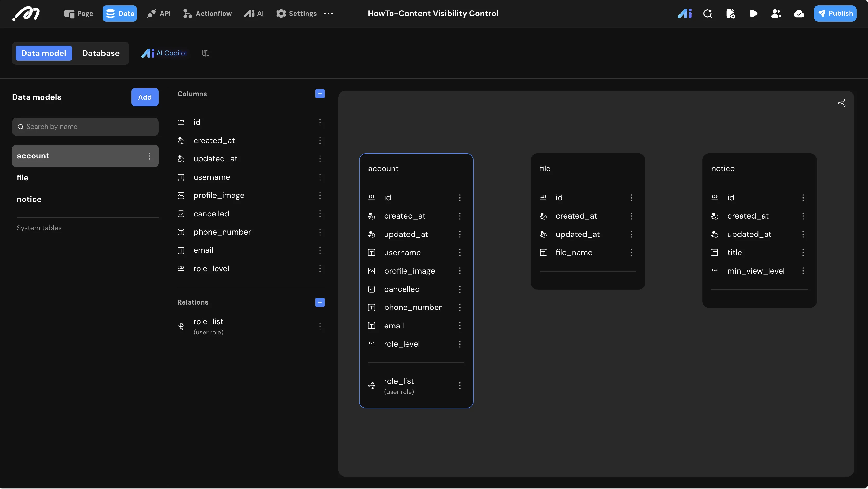Select the notice data model in sidebar
The image size is (868, 489).
tap(85, 199)
